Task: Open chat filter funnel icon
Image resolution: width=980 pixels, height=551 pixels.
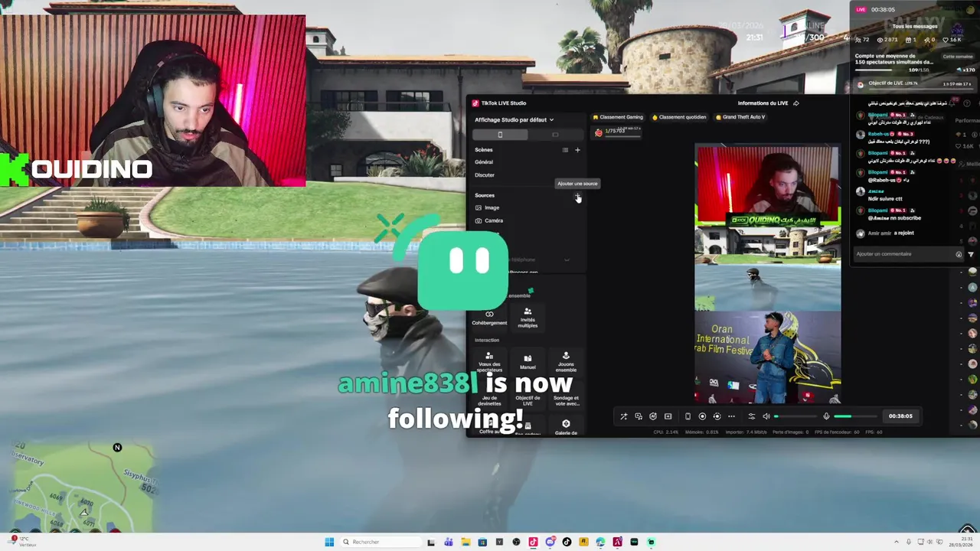Action: pyautogui.click(x=971, y=254)
